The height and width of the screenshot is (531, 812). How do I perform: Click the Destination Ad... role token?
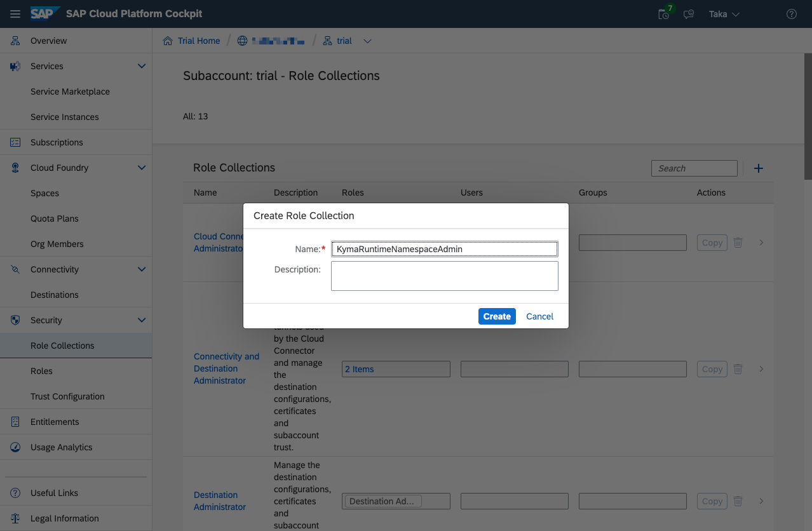[383, 501]
